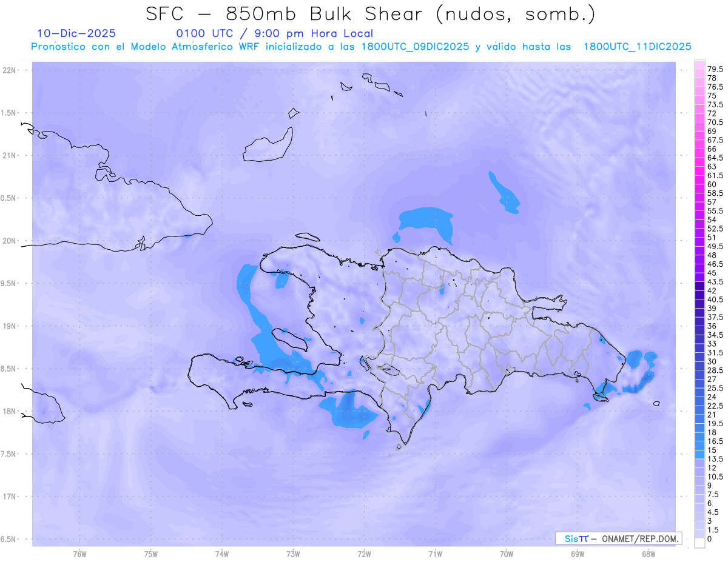Click the "21N" latitude axis label

[x=9, y=155]
